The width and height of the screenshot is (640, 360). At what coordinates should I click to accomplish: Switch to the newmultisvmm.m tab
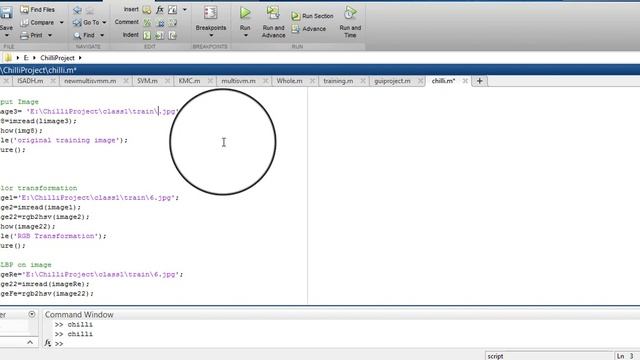[90, 81]
